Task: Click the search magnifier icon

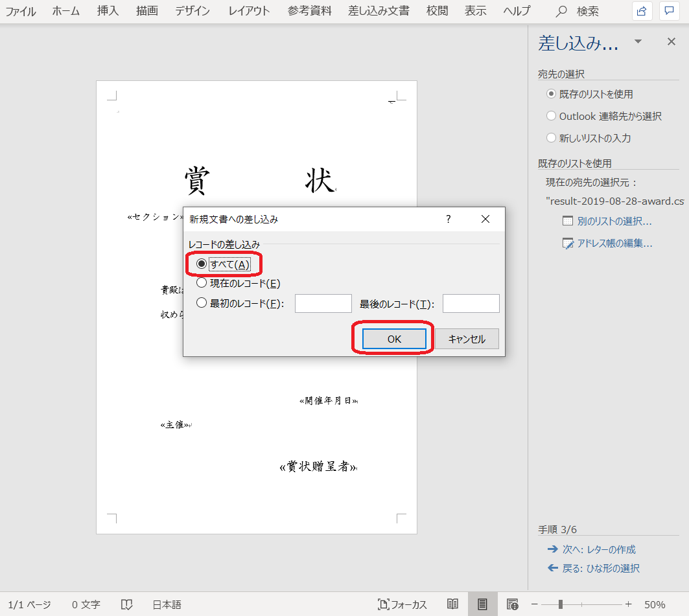Action: 562,11
